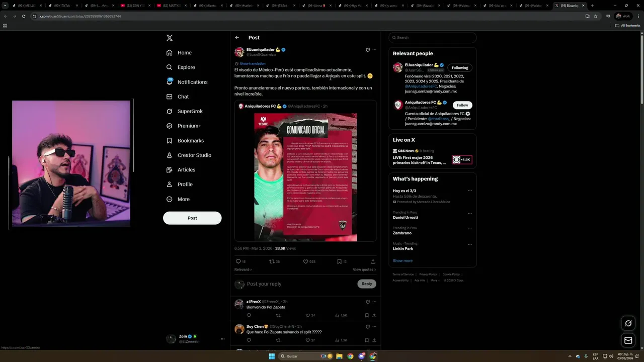Screen dimensions: 644x362
Task: Click the grey Reply button
Action: [367, 284]
